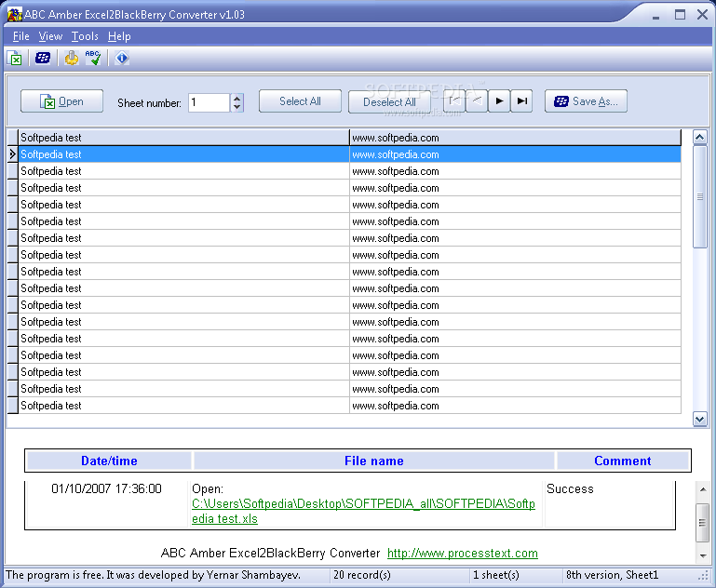
Task: Click the grid scrollbar up arrow
Action: click(x=699, y=137)
